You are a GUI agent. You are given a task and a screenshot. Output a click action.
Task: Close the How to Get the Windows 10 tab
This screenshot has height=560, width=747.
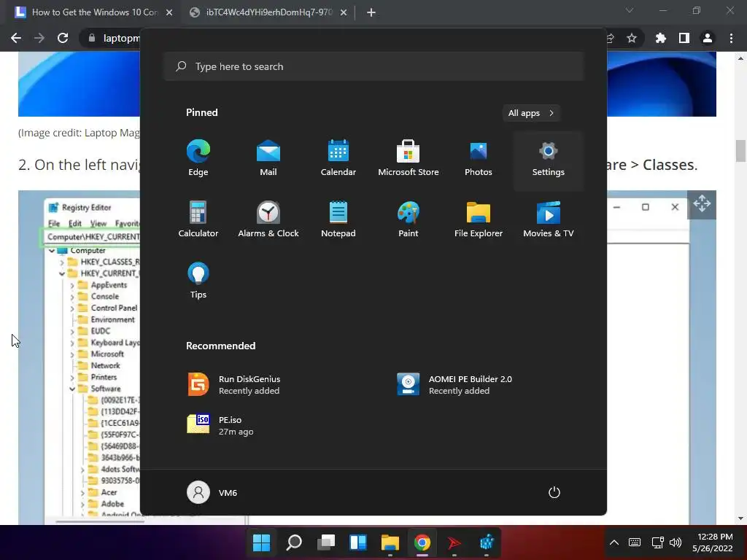[x=169, y=13]
